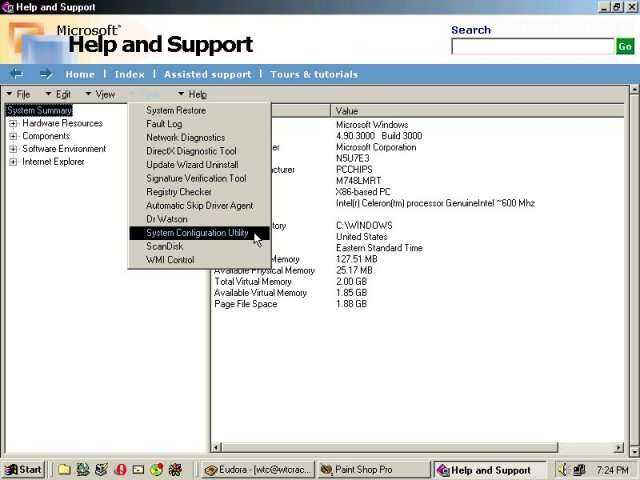Viewport: 640px width, 480px height.
Task: Click the back arrow navigation icon
Action: coord(16,74)
